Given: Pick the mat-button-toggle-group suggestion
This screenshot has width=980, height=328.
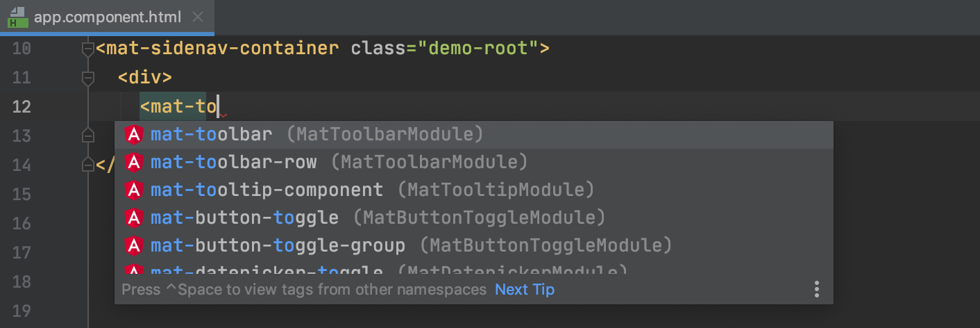Looking at the screenshot, I should pos(278,245).
